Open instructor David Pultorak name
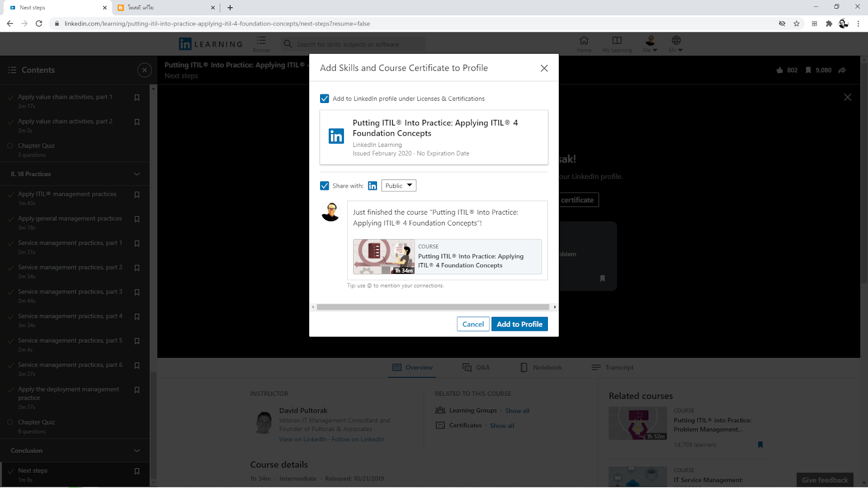Image resolution: width=868 pixels, height=488 pixels. point(303,410)
